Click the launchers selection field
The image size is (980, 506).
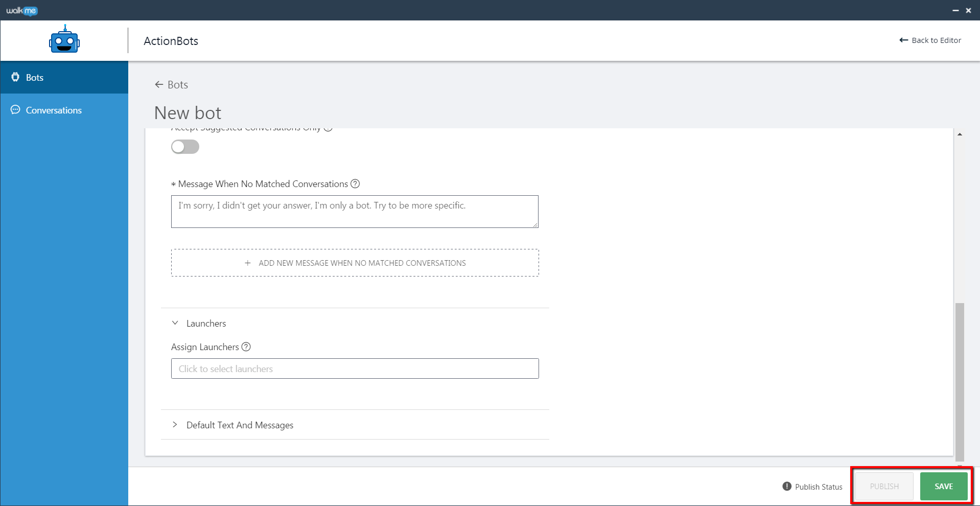(355, 369)
